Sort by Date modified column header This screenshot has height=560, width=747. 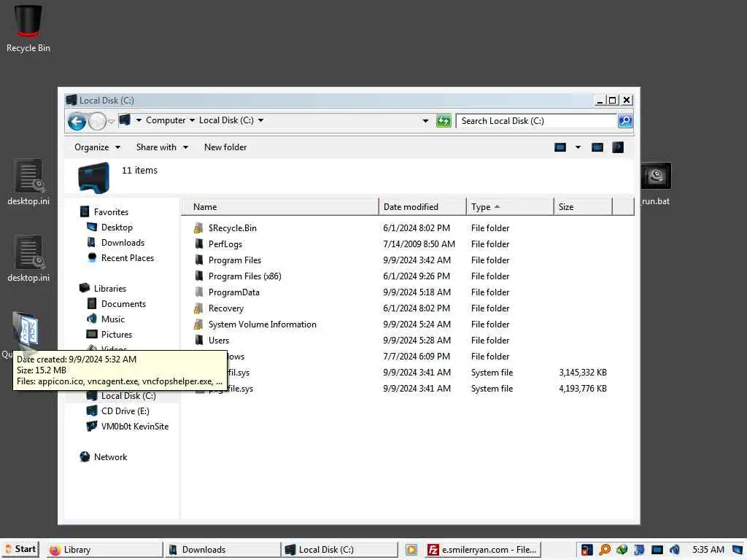click(422, 207)
